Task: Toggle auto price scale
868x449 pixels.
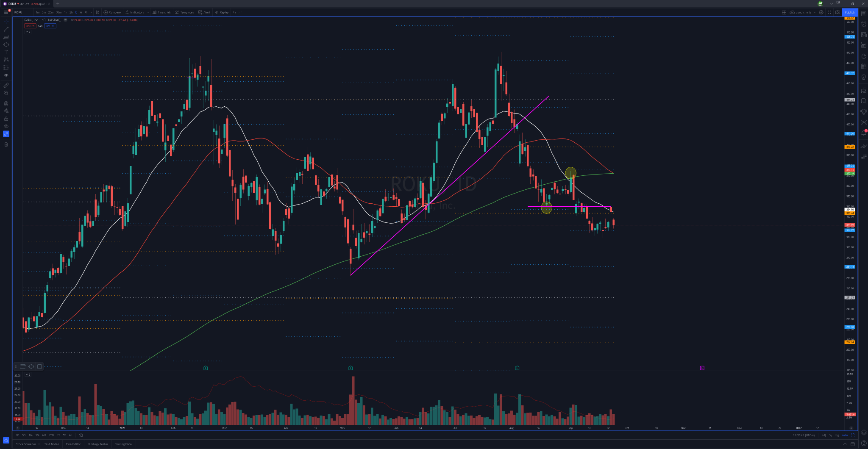Action: point(845,435)
